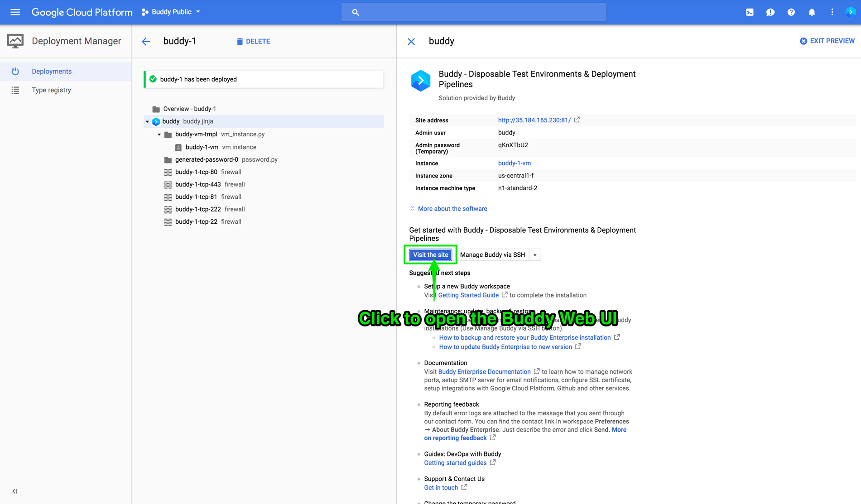
Task: Click the instance zone value us-central1-f
Action: click(515, 176)
